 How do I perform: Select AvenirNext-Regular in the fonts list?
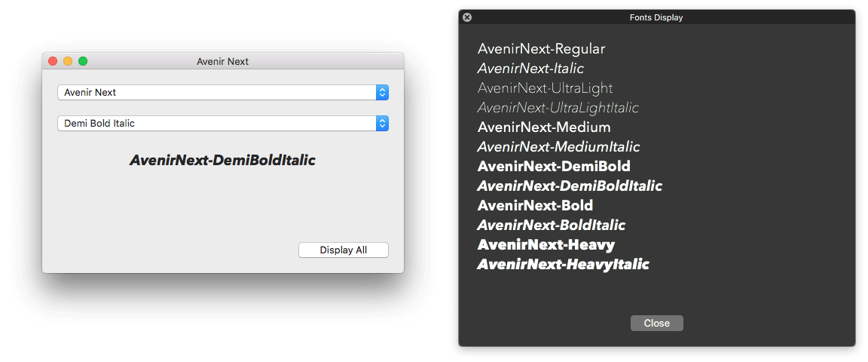coord(541,49)
